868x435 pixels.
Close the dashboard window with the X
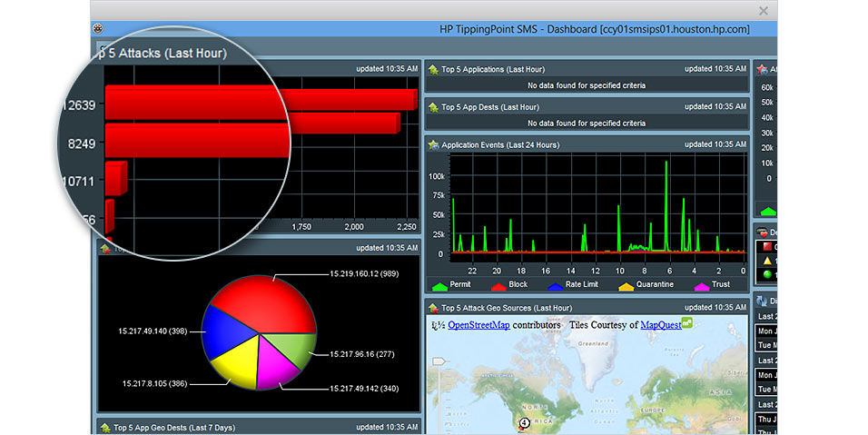coord(764,11)
